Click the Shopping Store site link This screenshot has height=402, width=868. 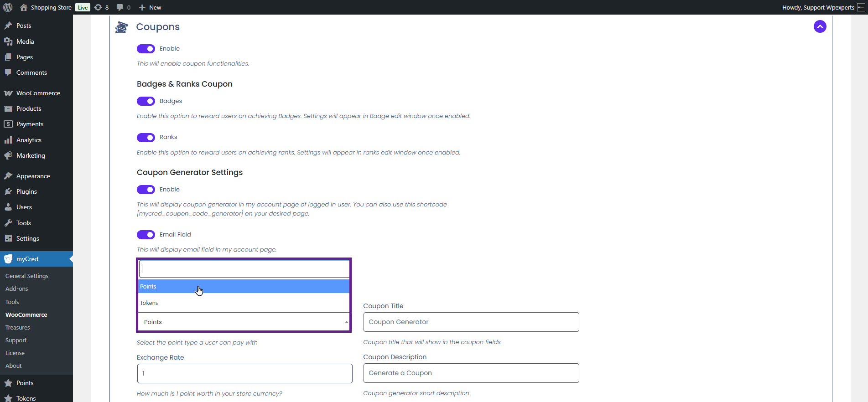tap(51, 7)
